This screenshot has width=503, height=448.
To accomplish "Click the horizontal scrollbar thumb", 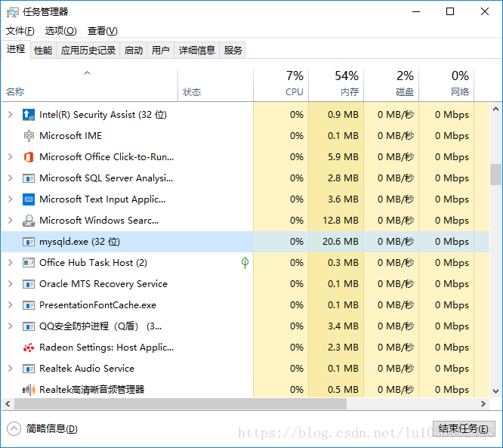I will [x=181, y=403].
